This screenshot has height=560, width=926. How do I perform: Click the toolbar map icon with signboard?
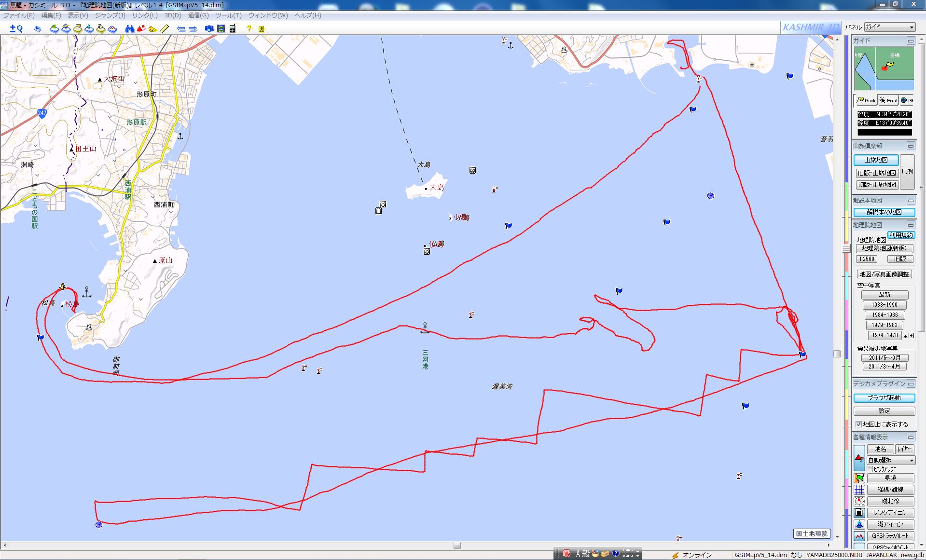[x=78, y=29]
